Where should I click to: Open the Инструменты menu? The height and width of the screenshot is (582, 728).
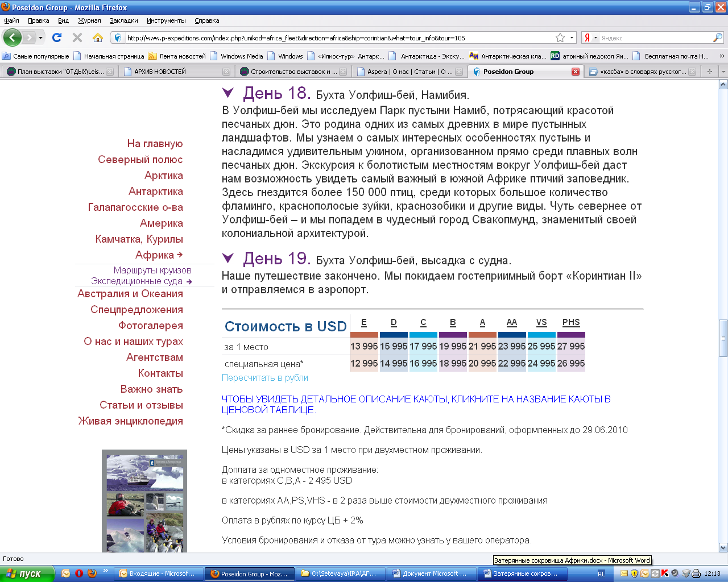[166, 20]
